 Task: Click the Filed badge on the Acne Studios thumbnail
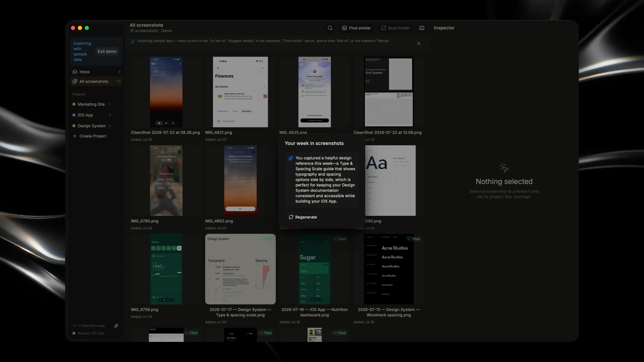pyautogui.click(x=414, y=239)
